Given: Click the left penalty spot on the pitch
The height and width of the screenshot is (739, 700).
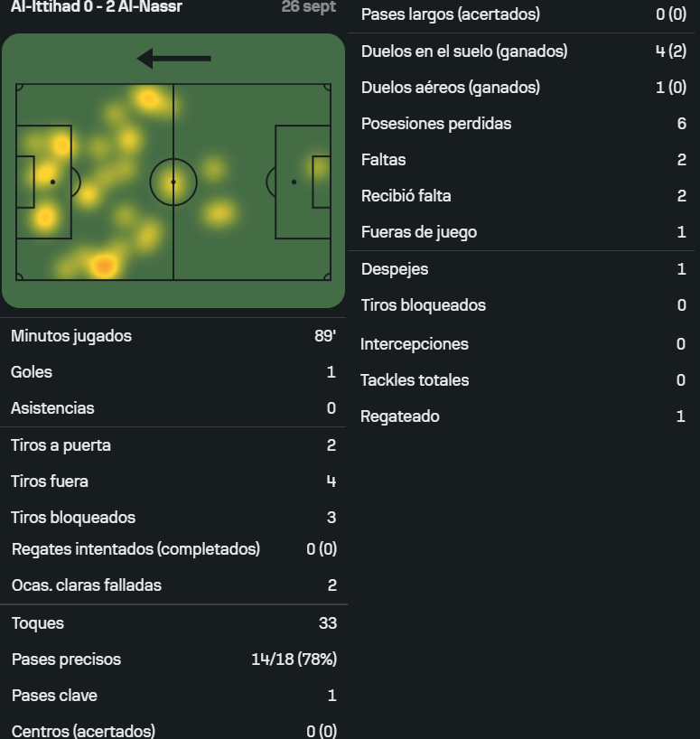Looking at the screenshot, I should (x=52, y=182).
